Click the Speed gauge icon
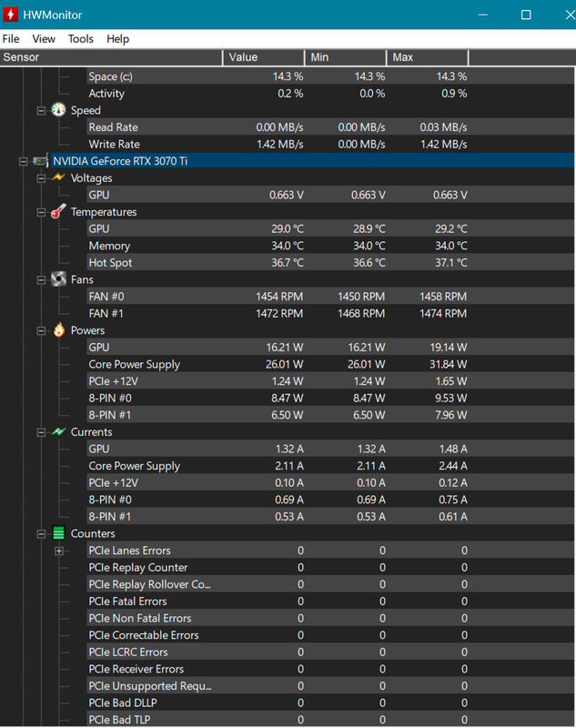This screenshot has width=576, height=728. [58, 110]
